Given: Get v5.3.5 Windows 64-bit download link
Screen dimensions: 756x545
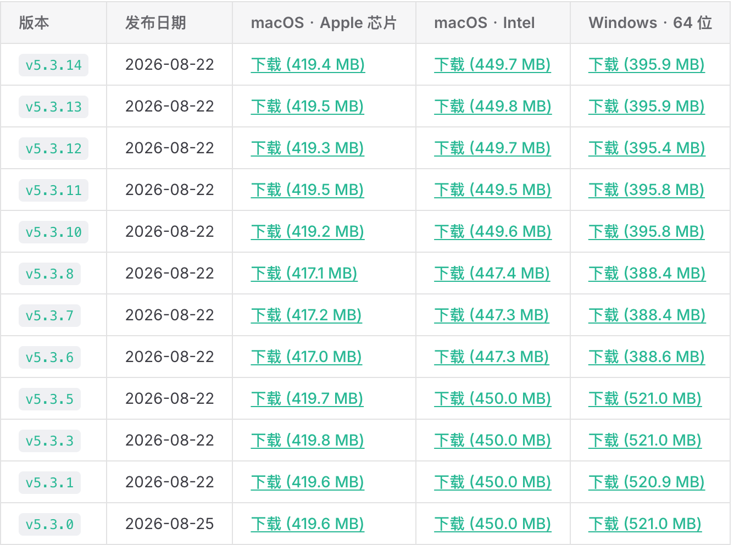Looking at the screenshot, I should coord(645,399).
